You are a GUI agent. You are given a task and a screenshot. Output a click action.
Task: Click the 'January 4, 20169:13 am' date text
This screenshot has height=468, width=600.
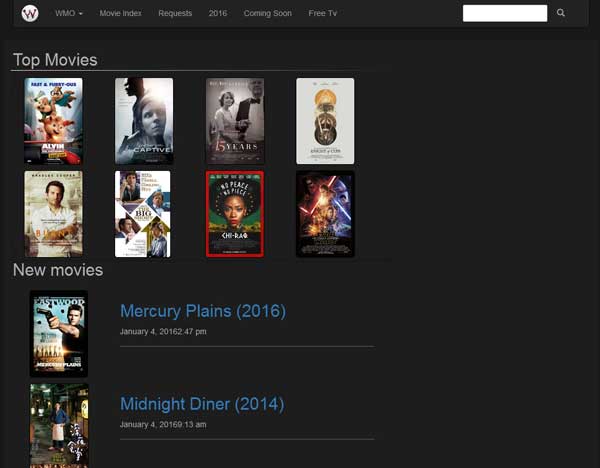click(x=163, y=424)
